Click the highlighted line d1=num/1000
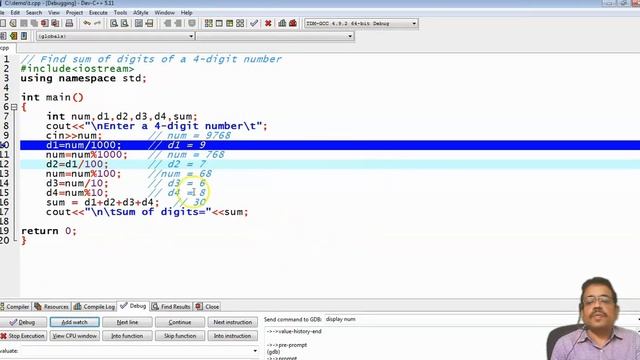The height and width of the screenshot is (360, 640). [x=330, y=145]
